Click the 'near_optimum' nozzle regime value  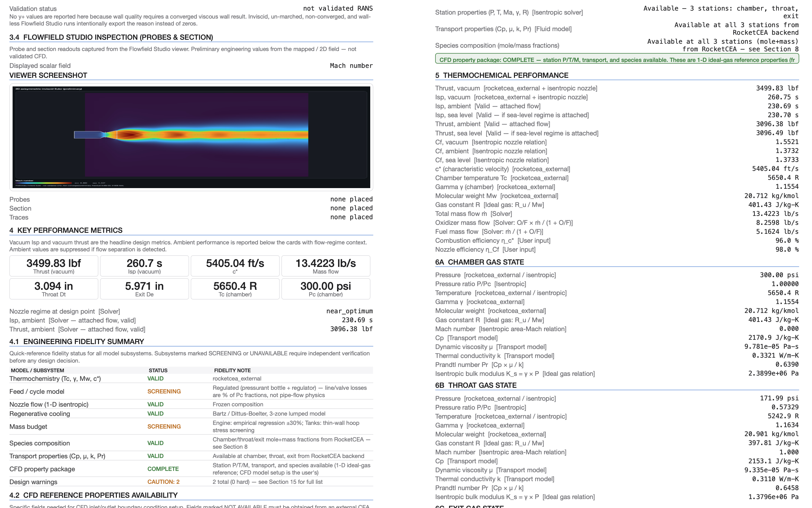[349, 311]
